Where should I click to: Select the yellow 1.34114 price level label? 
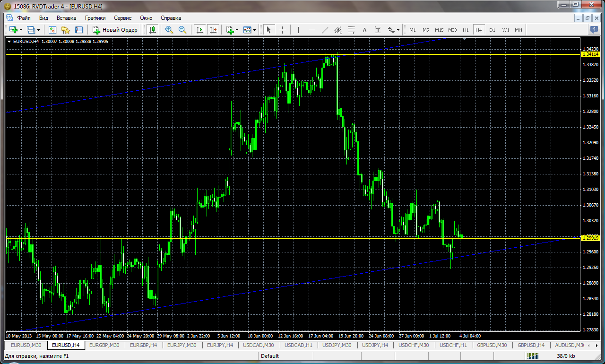[591, 54]
